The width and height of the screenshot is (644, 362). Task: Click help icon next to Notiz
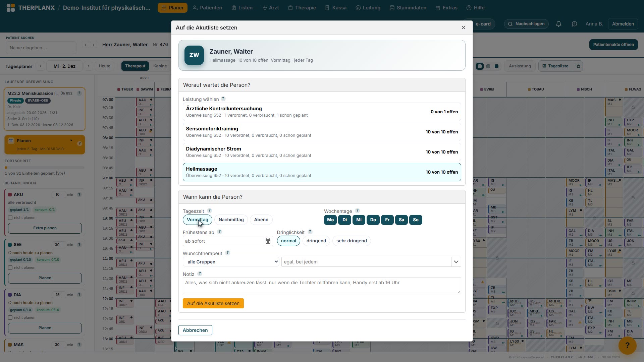click(200, 274)
